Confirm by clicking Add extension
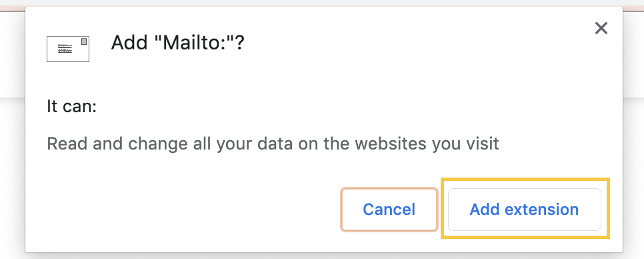This screenshot has width=644, height=259. coord(525,209)
